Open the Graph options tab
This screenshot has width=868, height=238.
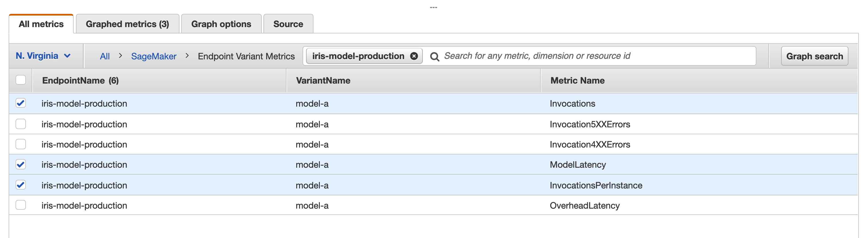(221, 24)
